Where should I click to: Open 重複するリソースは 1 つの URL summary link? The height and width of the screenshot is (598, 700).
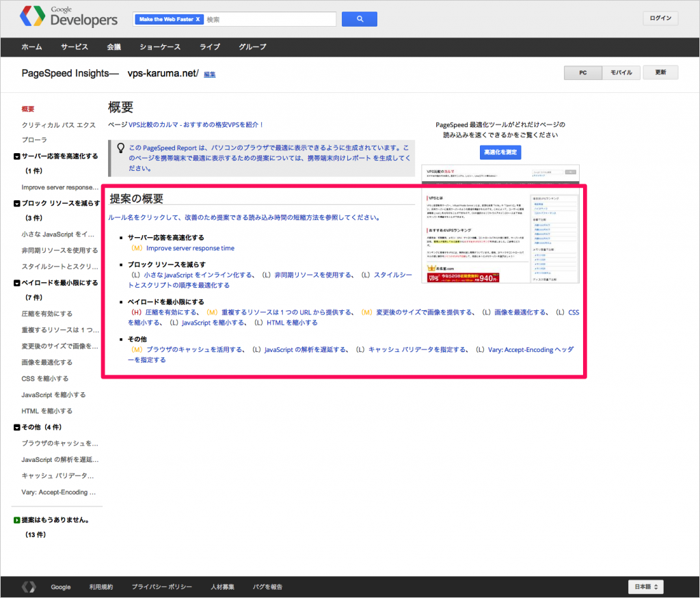point(286,312)
